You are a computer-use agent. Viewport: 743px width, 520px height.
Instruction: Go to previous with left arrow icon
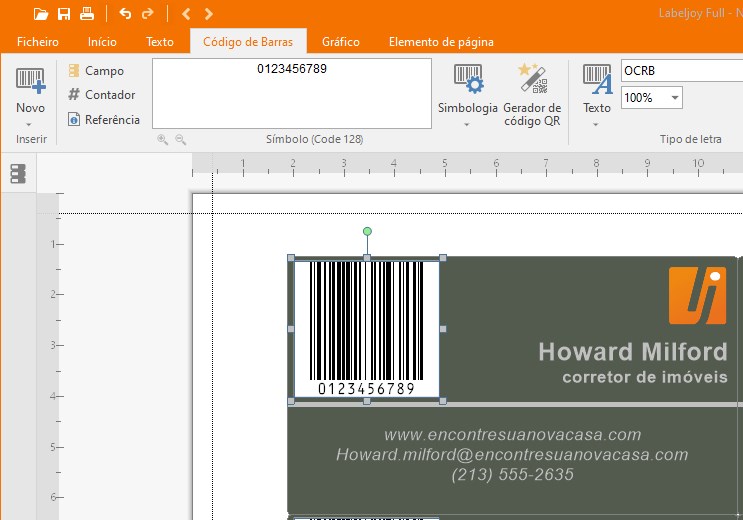pos(186,14)
